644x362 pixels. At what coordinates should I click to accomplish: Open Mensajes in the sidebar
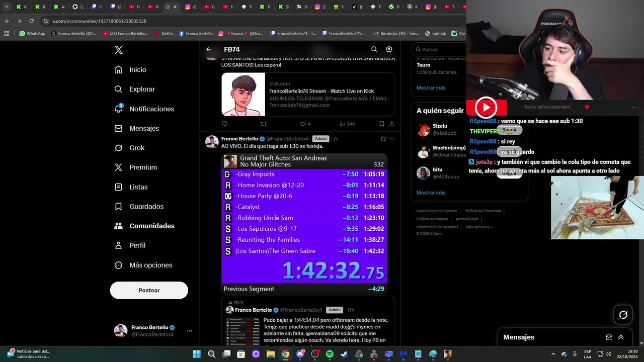pos(136,128)
